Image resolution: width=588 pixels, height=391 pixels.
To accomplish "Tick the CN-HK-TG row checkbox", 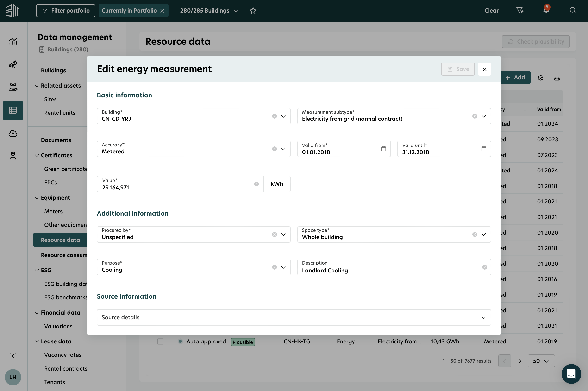I will pyautogui.click(x=160, y=341).
